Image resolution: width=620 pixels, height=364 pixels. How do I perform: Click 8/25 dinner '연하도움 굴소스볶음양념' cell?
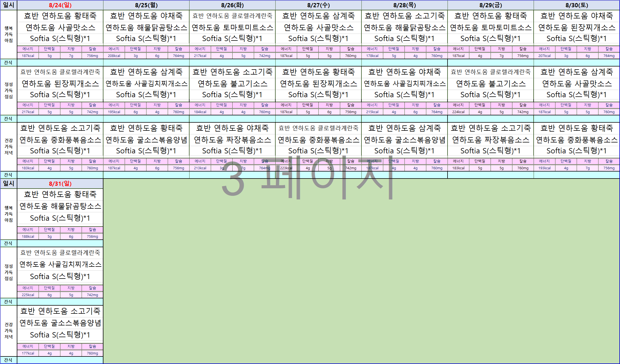pyautogui.click(x=146, y=140)
